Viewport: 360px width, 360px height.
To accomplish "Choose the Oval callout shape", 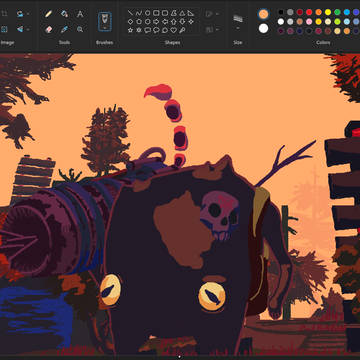I will pyautogui.click(x=156, y=30).
